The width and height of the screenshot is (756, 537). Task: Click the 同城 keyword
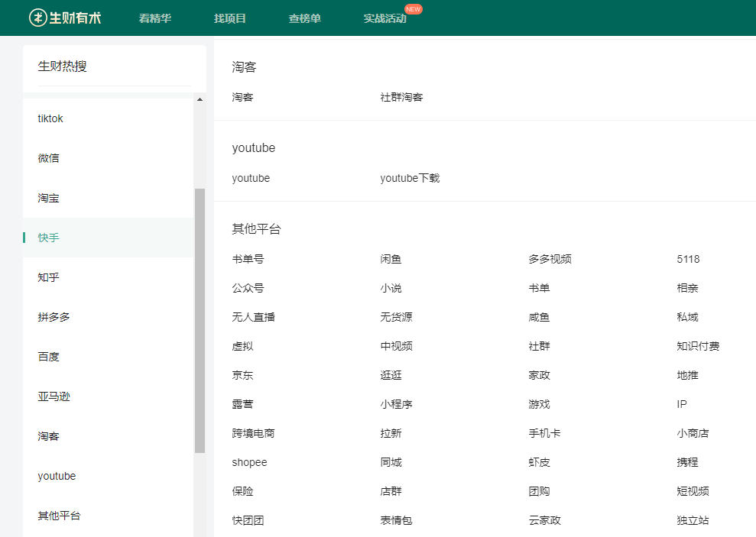[391, 462]
